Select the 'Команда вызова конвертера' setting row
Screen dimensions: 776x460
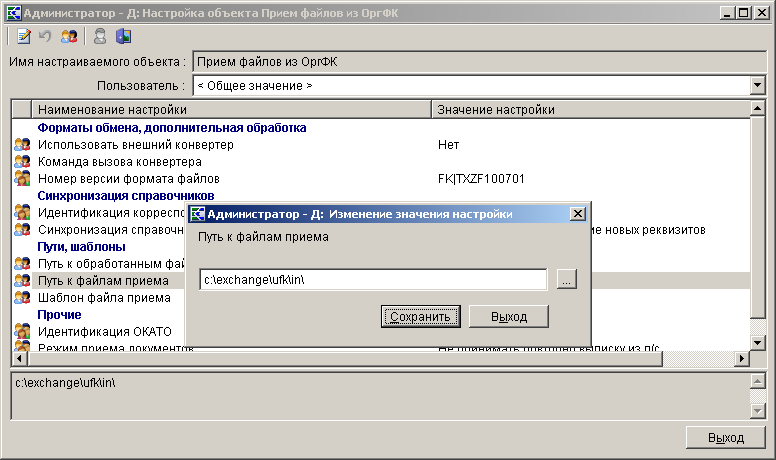(x=120, y=162)
